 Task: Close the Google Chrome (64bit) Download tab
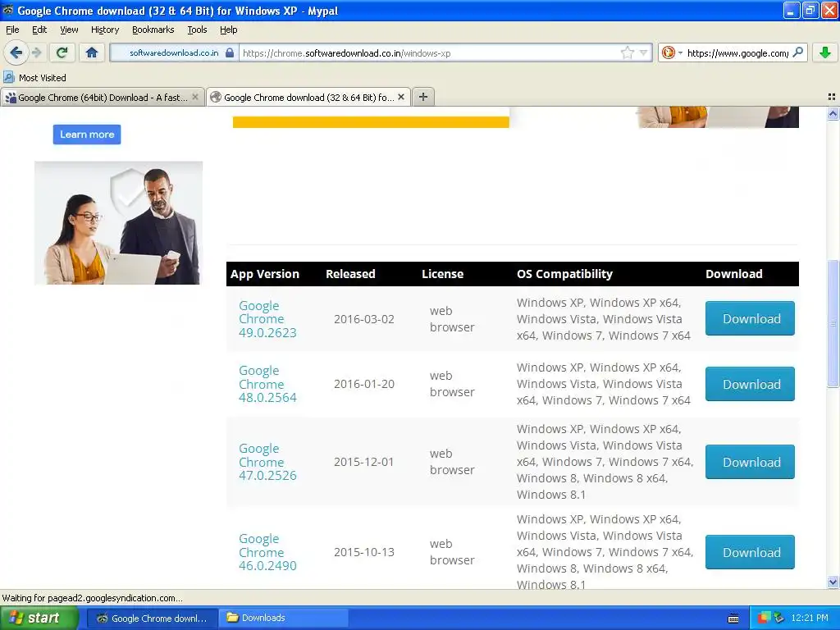195,97
